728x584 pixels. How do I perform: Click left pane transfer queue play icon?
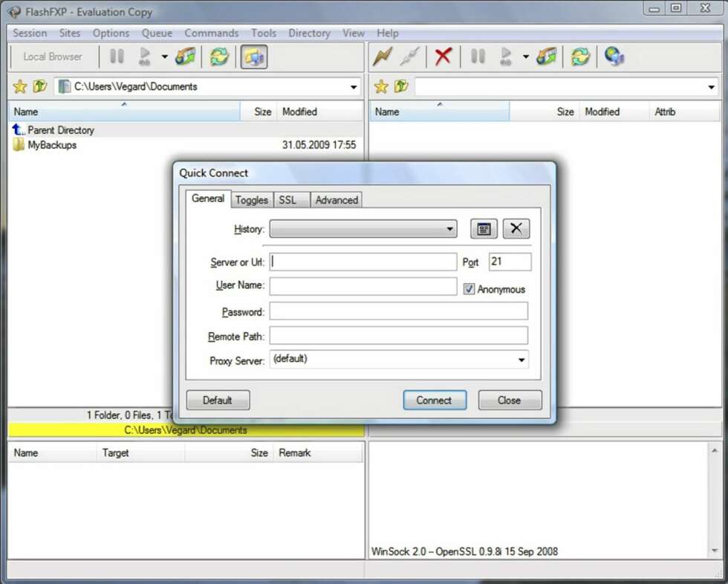145,56
